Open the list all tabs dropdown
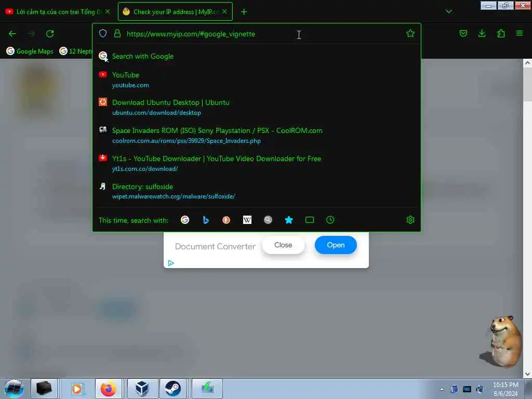Image resolution: width=532 pixels, height=399 pixels. [x=448, y=11]
